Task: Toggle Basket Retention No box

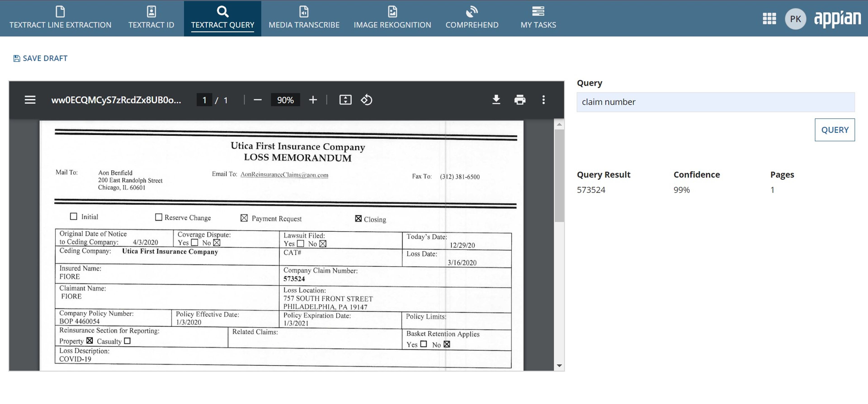Action: 447,344
